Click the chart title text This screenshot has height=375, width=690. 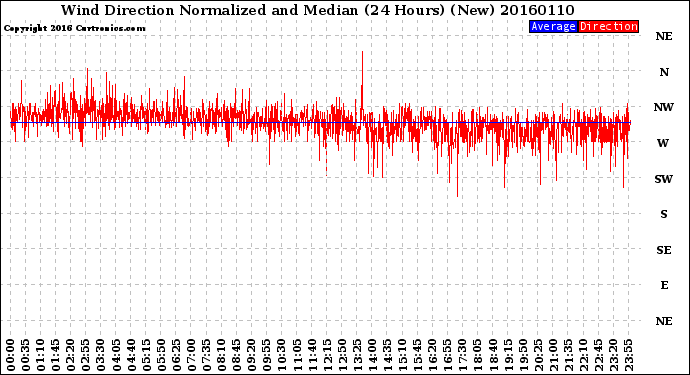(317, 10)
